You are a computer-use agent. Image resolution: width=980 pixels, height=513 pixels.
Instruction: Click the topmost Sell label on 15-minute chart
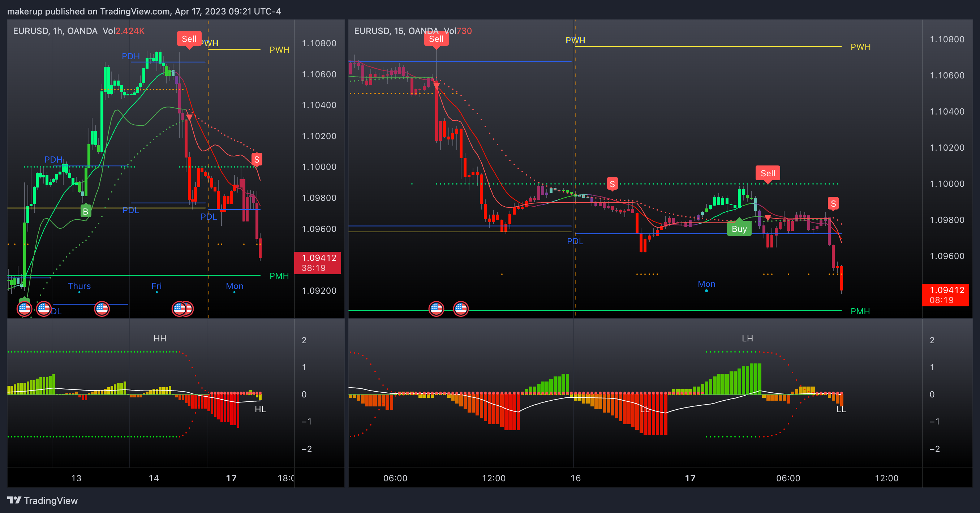[x=437, y=39]
